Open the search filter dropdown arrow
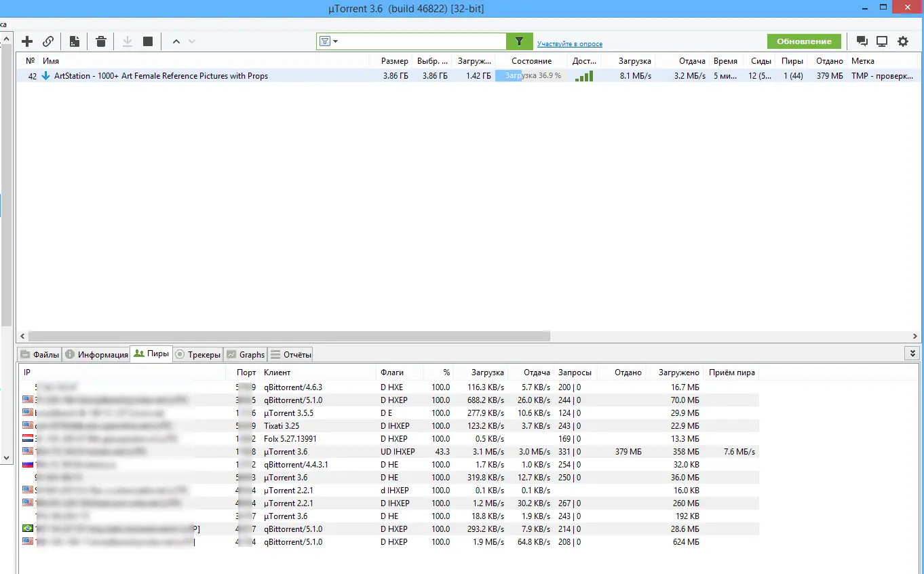 [335, 41]
